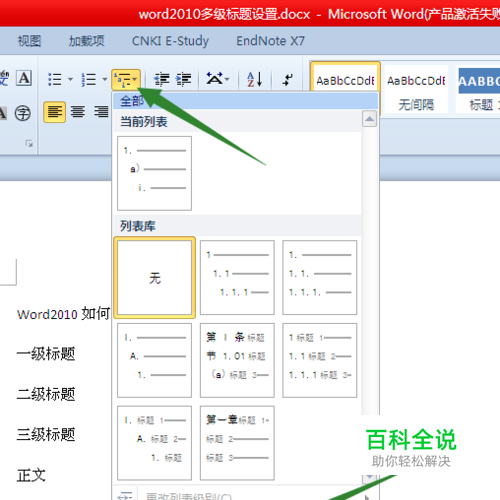Screen dimensions: 500x500
Task: Click the 二级标题 line in document
Action: 46,394
